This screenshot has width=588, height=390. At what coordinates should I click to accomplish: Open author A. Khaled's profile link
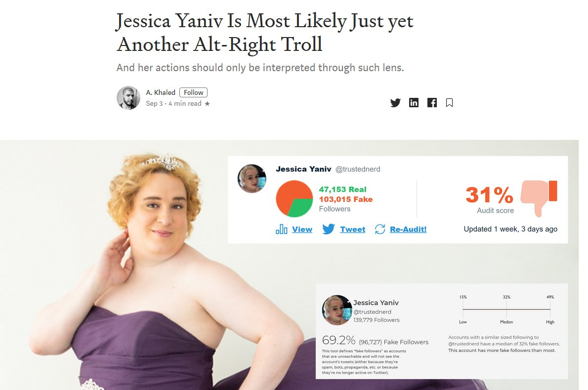161,92
